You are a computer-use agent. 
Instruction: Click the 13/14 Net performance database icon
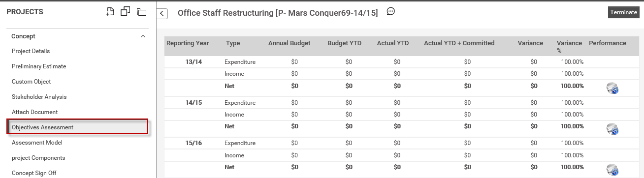(x=612, y=88)
